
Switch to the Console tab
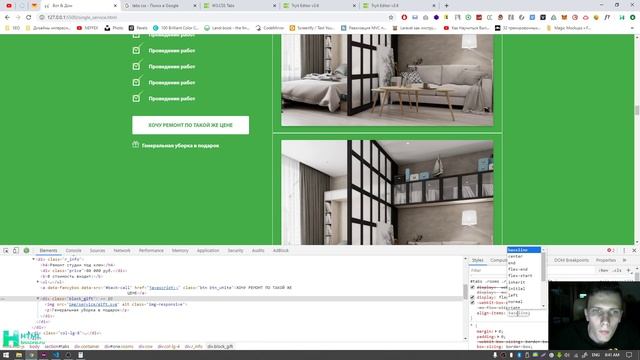click(73, 250)
